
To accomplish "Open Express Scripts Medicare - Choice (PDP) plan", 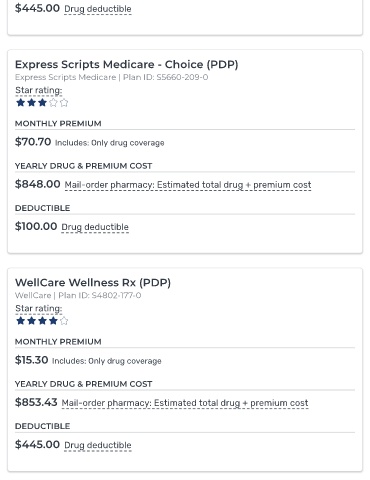I will pos(127,64).
